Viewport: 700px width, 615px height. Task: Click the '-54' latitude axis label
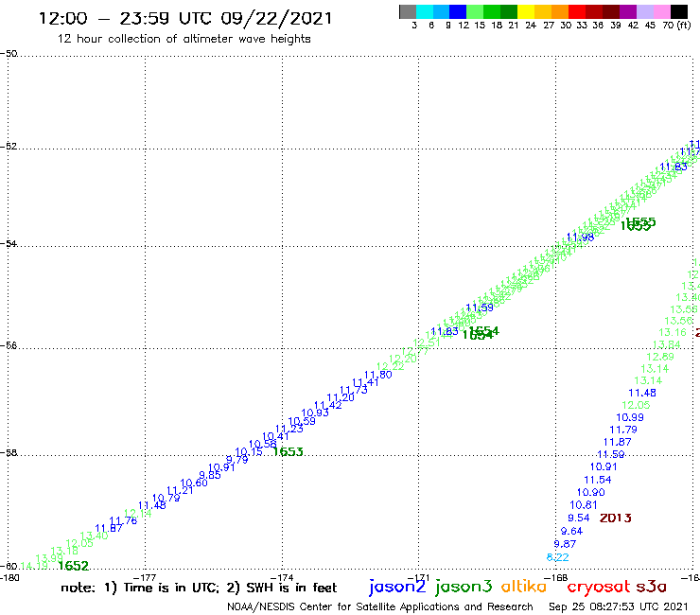(9, 244)
